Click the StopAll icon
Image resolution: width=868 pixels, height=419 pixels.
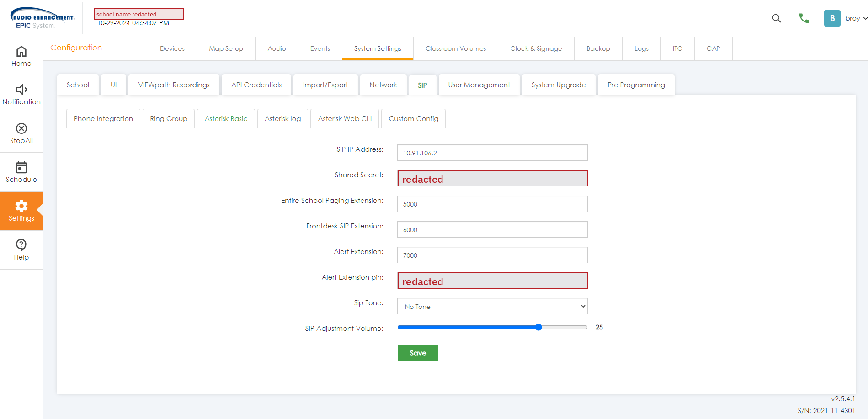21,128
